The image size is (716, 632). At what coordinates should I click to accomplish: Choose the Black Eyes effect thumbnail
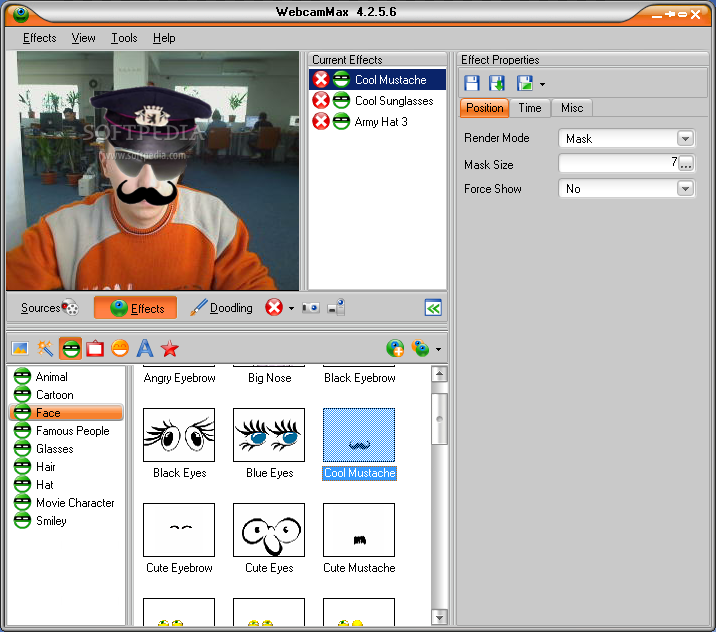click(x=179, y=435)
